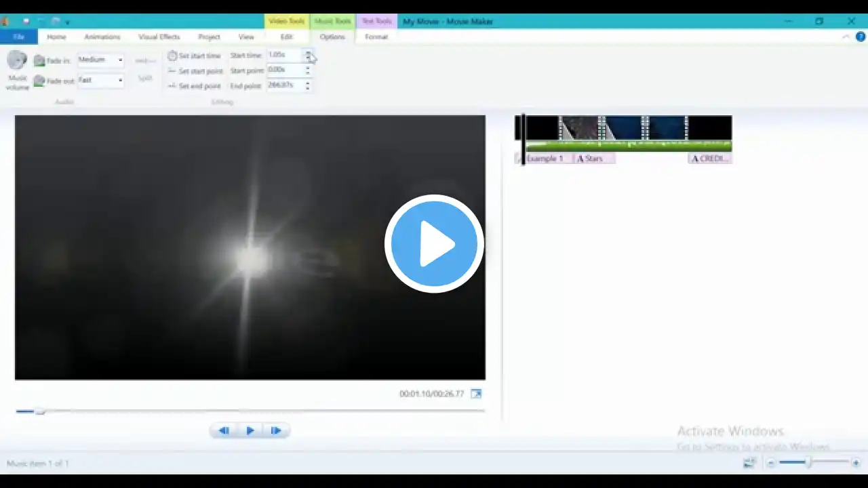The width and height of the screenshot is (868, 488).
Task: Select the green music track
Action: click(x=629, y=146)
